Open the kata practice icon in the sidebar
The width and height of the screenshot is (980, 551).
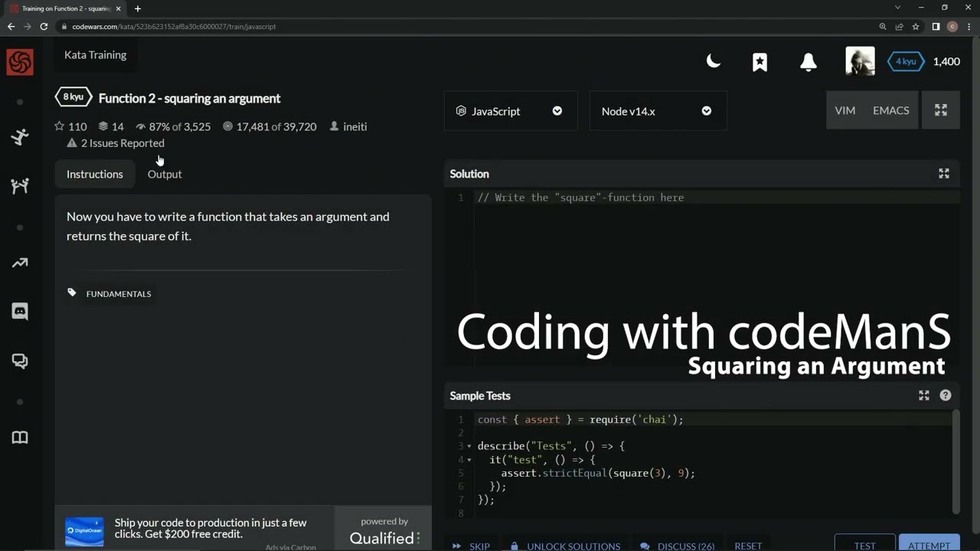[20, 137]
